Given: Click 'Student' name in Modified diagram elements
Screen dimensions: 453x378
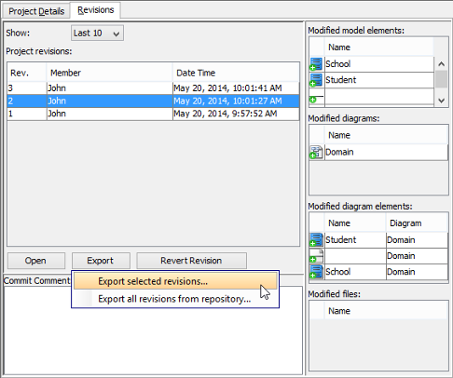Looking at the screenshot, I should click(341, 240).
